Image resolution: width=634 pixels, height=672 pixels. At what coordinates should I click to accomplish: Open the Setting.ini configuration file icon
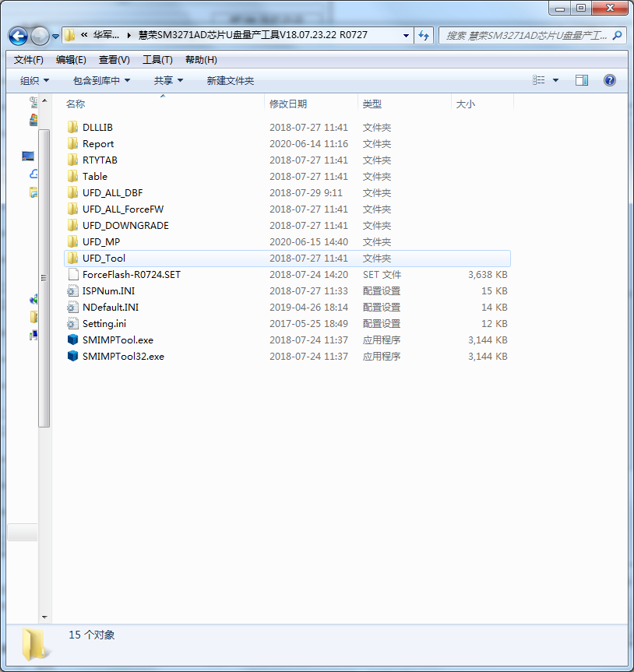point(74,323)
